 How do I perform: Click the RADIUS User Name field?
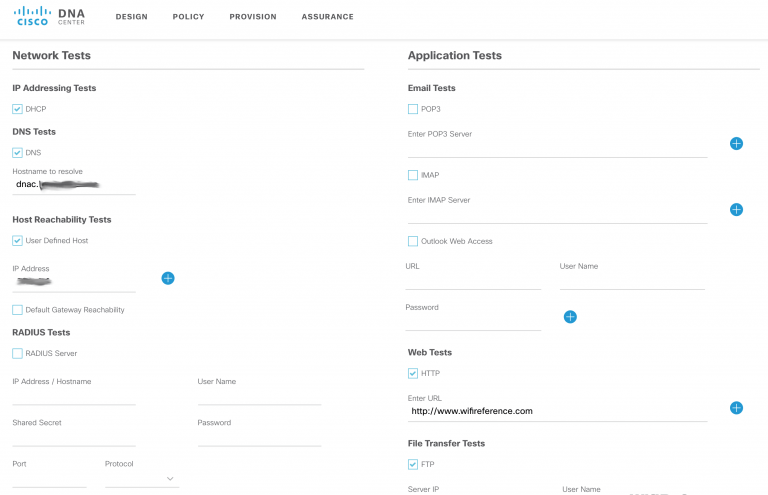point(259,396)
